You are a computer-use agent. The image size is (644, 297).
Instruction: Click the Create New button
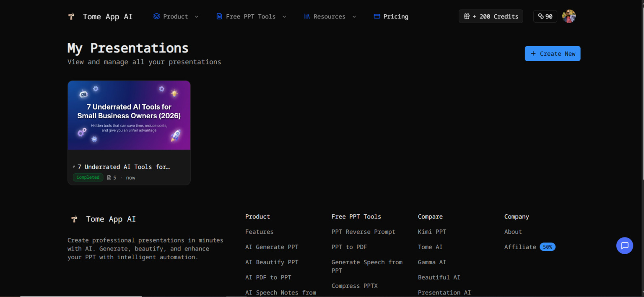[x=552, y=54]
